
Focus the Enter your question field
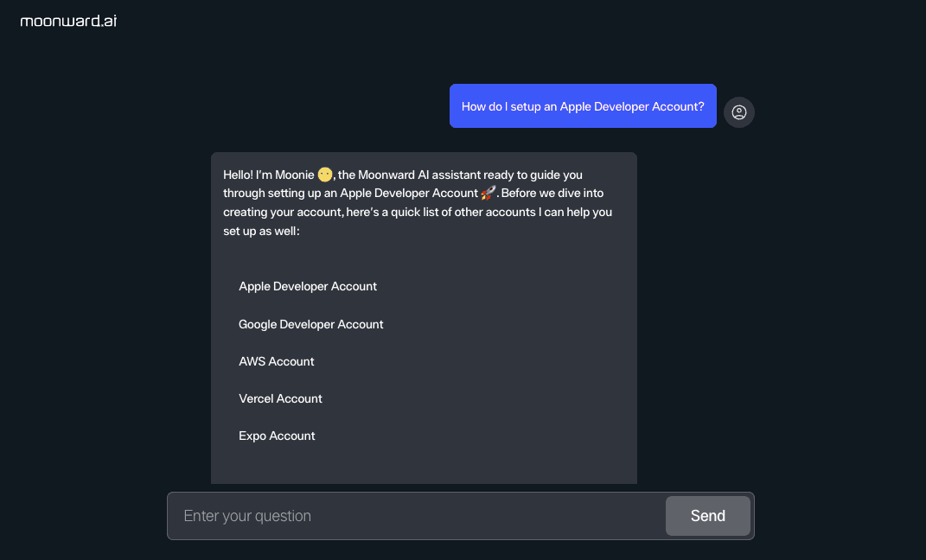tap(417, 516)
